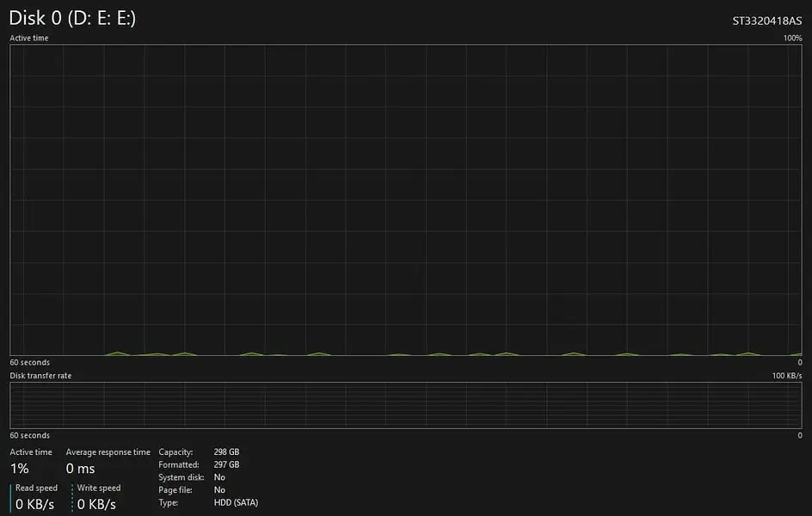Image resolution: width=812 pixels, height=516 pixels.
Task: Select the Read speed 0 KB/s value
Action: (x=35, y=504)
